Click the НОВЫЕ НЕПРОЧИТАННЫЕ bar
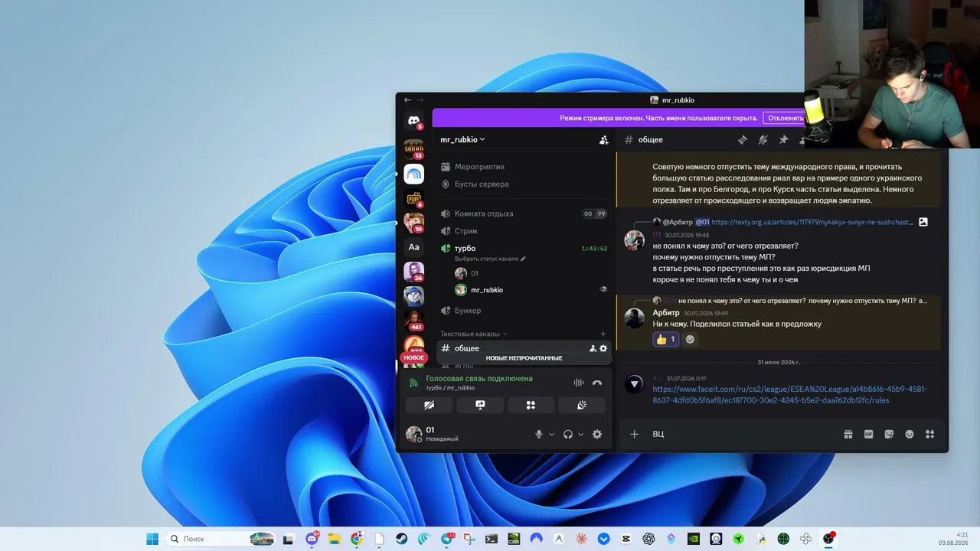 524,358
